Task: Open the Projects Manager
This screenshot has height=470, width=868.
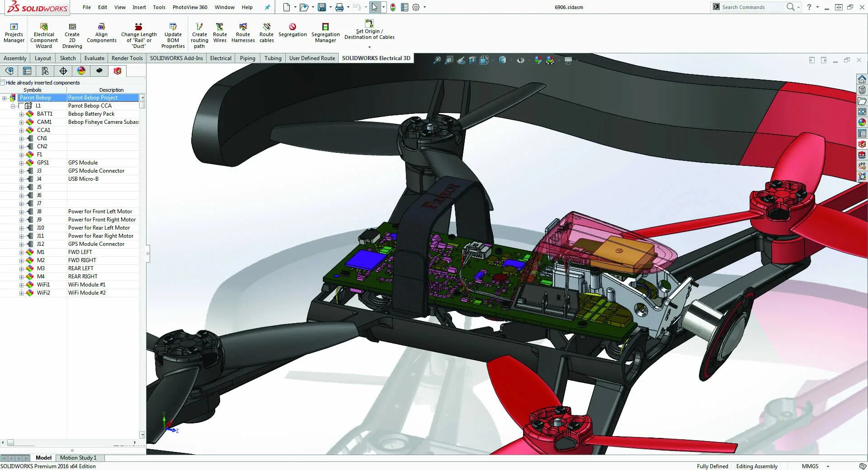Action: click(x=14, y=33)
